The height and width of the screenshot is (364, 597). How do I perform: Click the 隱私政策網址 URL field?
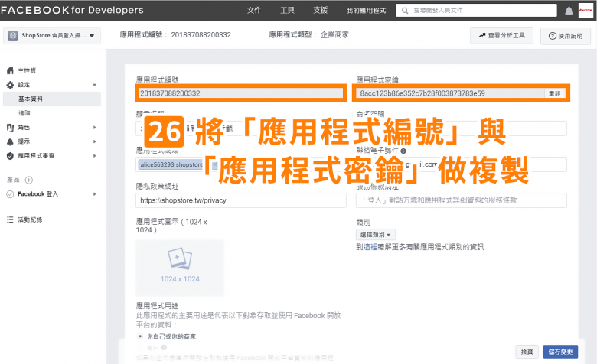tap(240, 200)
